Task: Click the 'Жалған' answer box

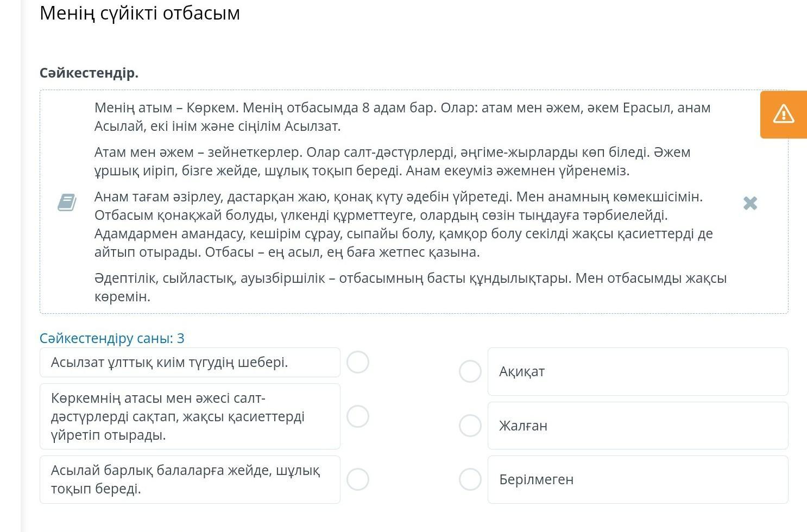Action: (x=638, y=426)
